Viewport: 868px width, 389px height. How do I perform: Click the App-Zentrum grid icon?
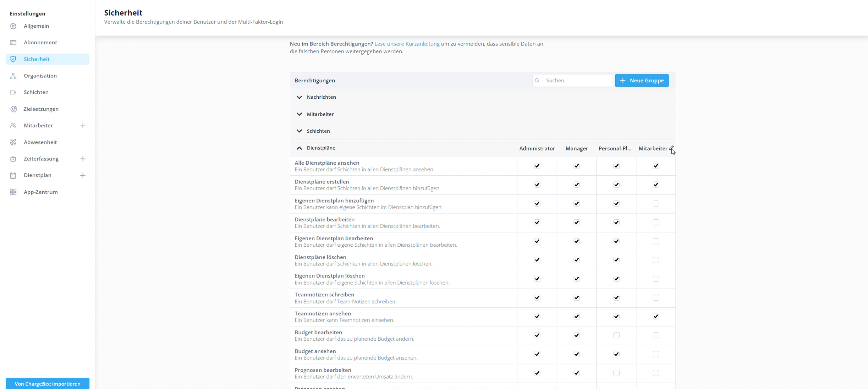(13, 192)
